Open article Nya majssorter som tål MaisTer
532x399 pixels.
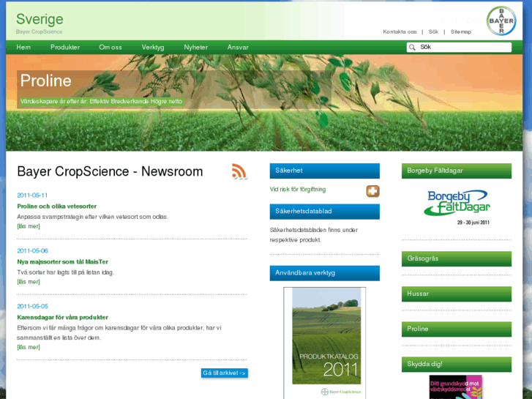coord(62,262)
